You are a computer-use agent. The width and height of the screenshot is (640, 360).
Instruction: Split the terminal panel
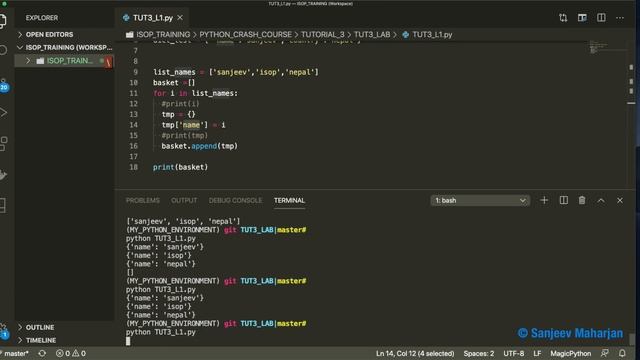coord(563,200)
